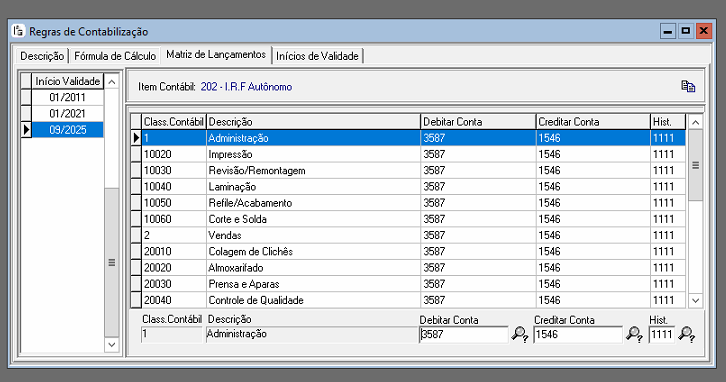Select the Vendas row

tap(413, 235)
